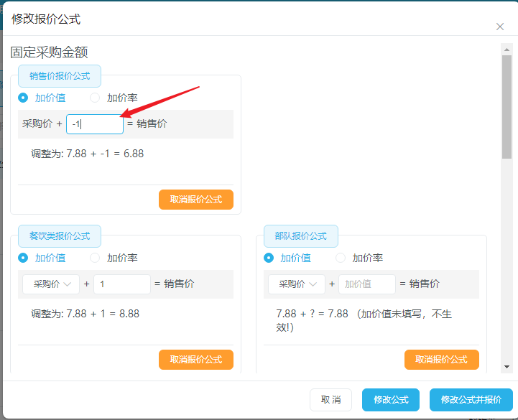Click 取消报价公式 button in 餐饮类 section

[196, 360]
